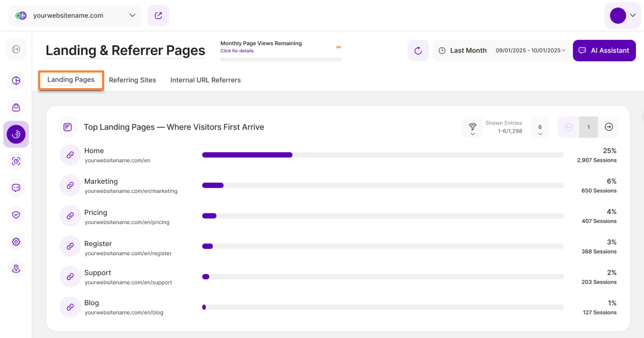Open the settings gear in sidebar
The height and width of the screenshot is (338, 644).
[x=16, y=242]
